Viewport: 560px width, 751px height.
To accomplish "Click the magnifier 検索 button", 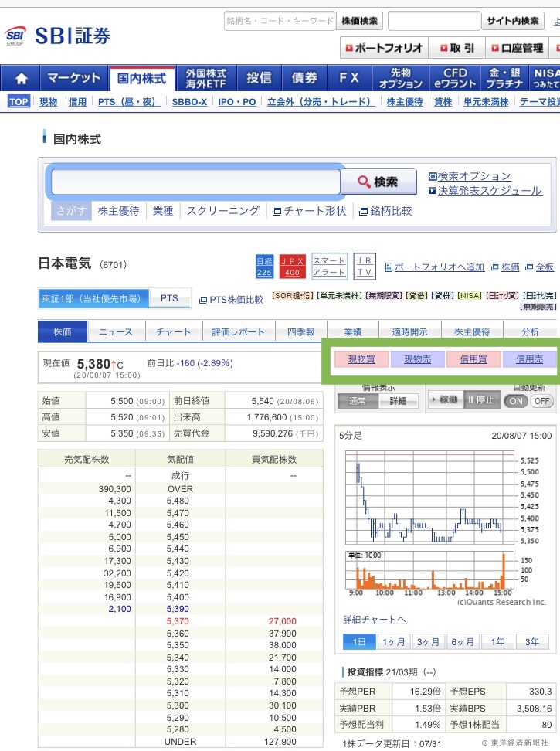I will tap(378, 182).
